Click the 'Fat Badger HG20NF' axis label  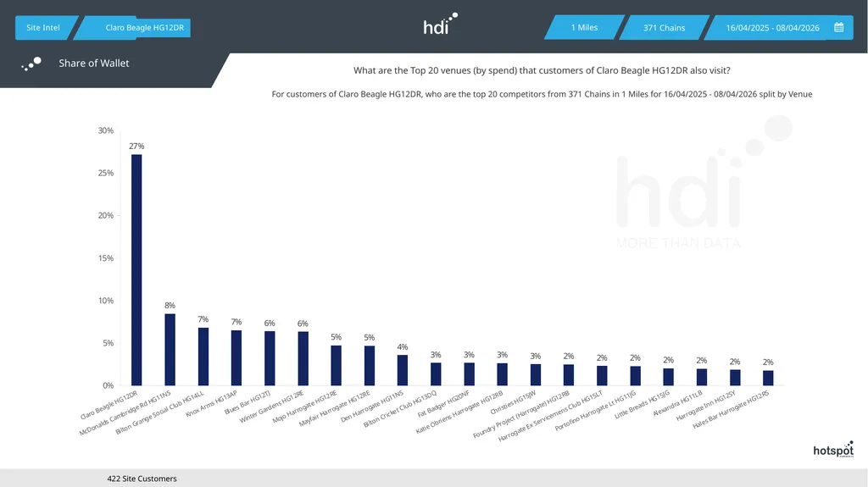(444, 403)
